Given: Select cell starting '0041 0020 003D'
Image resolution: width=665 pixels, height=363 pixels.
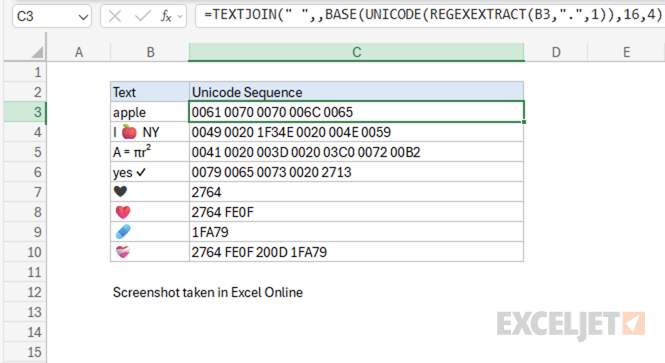Looking at the screenshot, I should (x=356, y=152).
